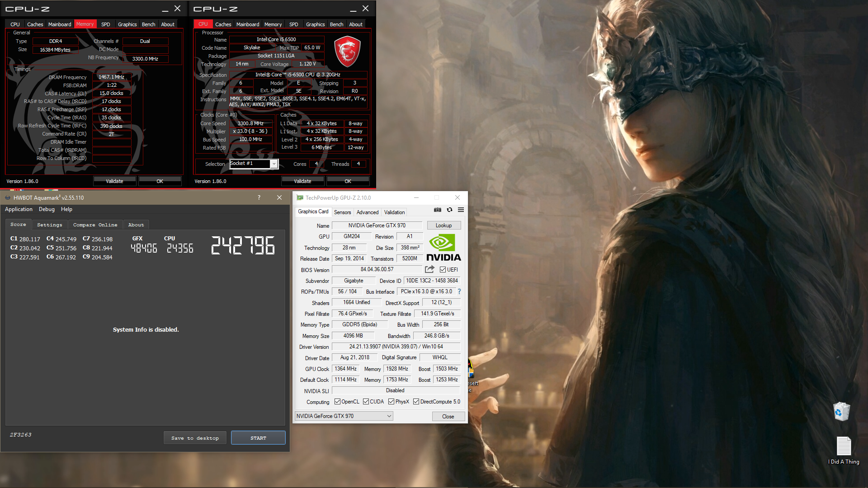Click the Lookup button in GPU-Z

tap(443, 225)
